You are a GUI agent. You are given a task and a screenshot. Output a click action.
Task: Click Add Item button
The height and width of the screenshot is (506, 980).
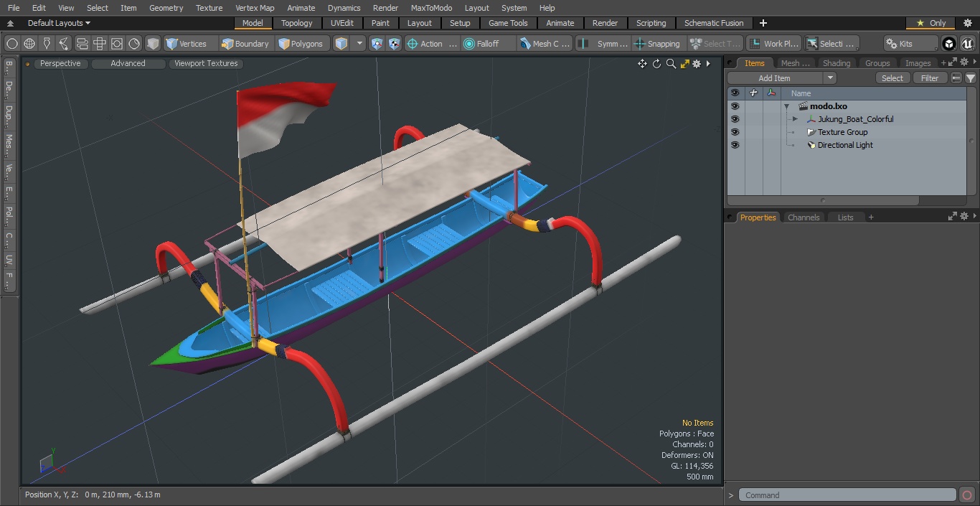pyautogui.click(x=775, y=78)
